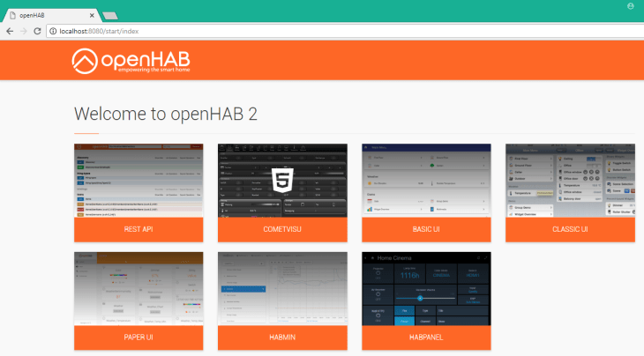Click the Chrome user profile icon

[630, 6]
